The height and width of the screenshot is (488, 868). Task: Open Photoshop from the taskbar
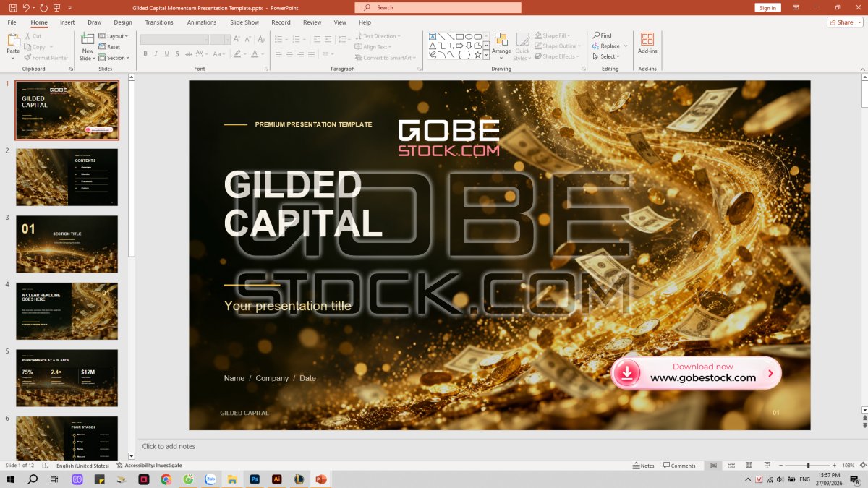pyautogui.click(x=255, y=479)
